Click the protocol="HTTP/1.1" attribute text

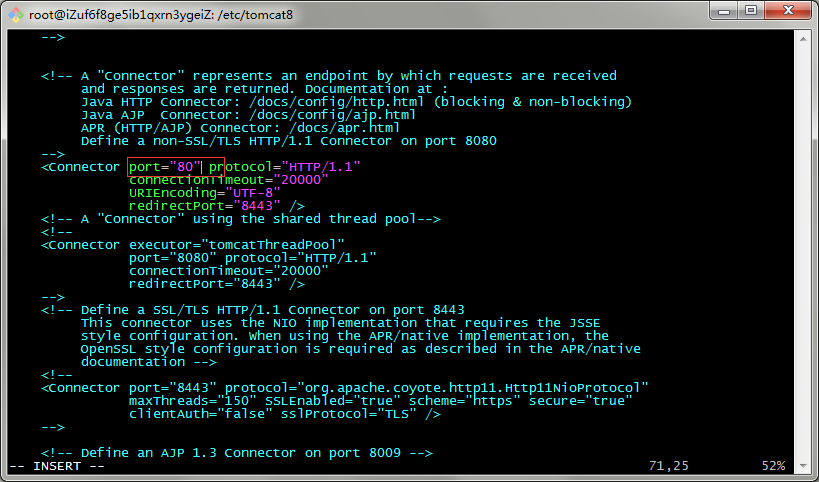[285, 167]
